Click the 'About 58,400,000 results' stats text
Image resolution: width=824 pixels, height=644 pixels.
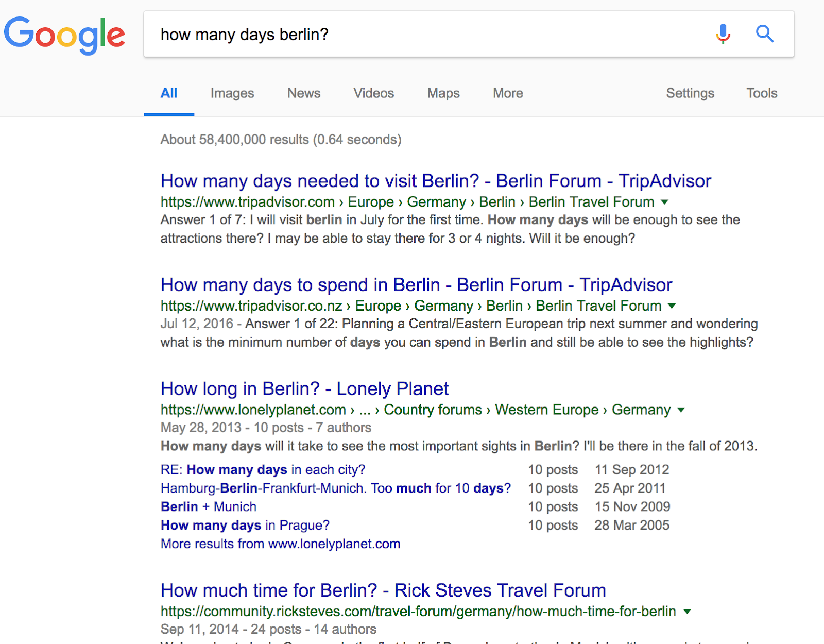[281, 140]
